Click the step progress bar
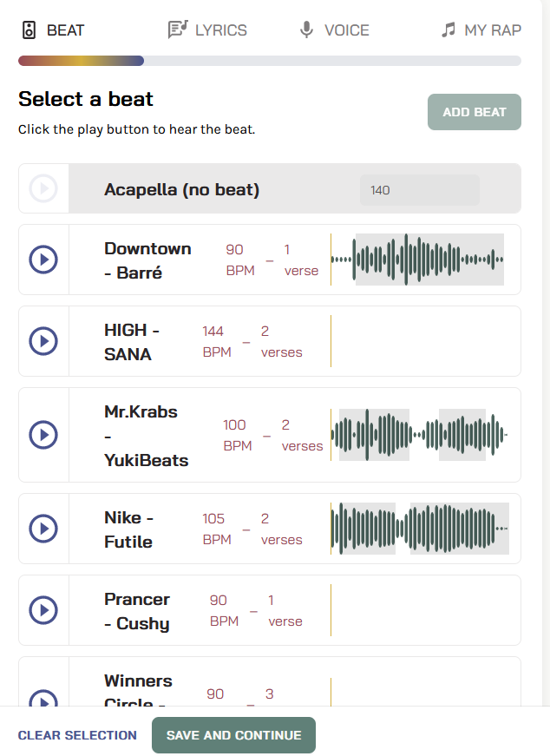This screenshot has width=550, height=756. [269, 62]
